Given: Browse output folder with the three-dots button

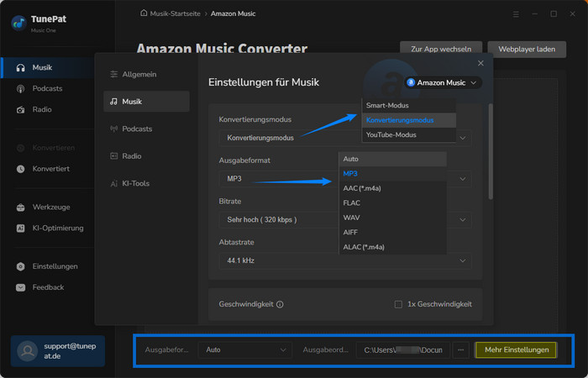Looking at the screenshot, I should [461, 350].
